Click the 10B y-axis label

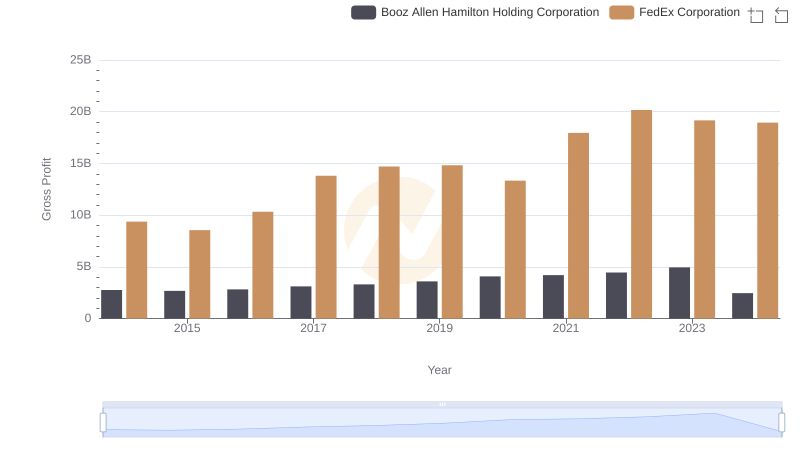[81, 215]
